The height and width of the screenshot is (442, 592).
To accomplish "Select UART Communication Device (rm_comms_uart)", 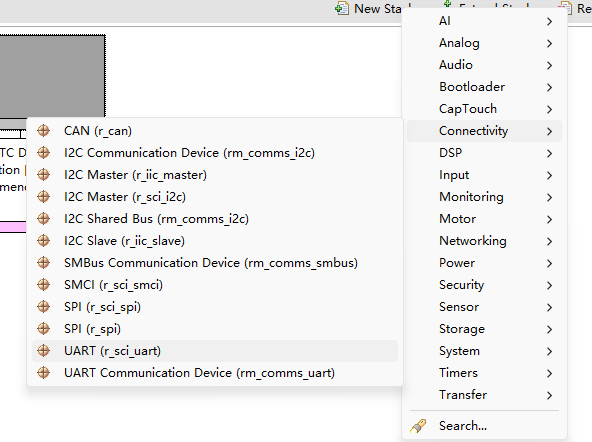I will click(215, 373).
